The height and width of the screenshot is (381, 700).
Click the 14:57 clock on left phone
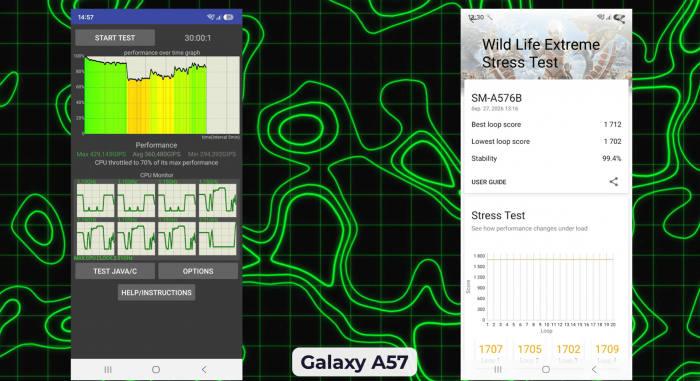86,17
